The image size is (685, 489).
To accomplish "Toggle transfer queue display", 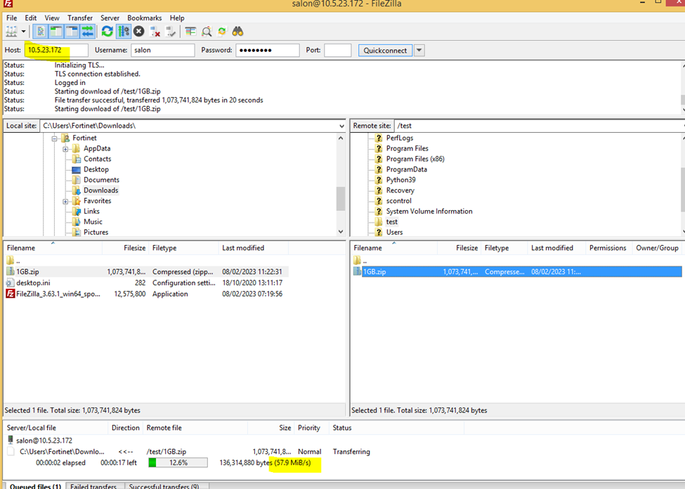I will tap(87, 31).
